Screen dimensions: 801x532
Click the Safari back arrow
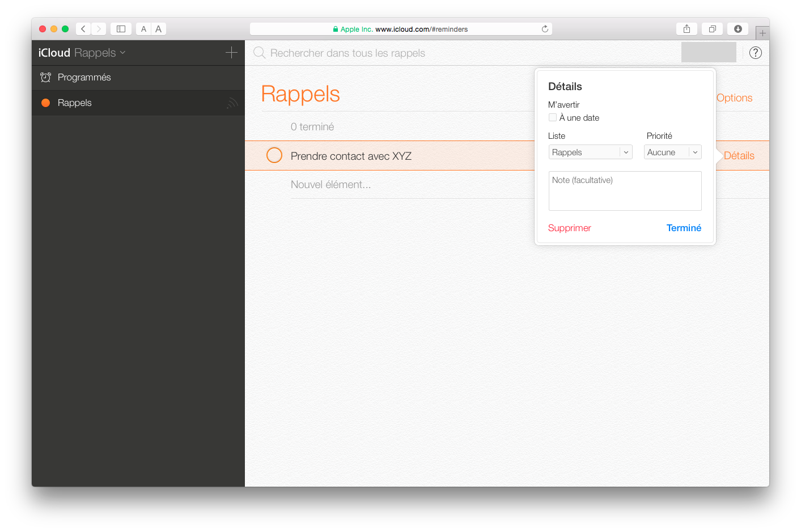(x=83, y=29)
